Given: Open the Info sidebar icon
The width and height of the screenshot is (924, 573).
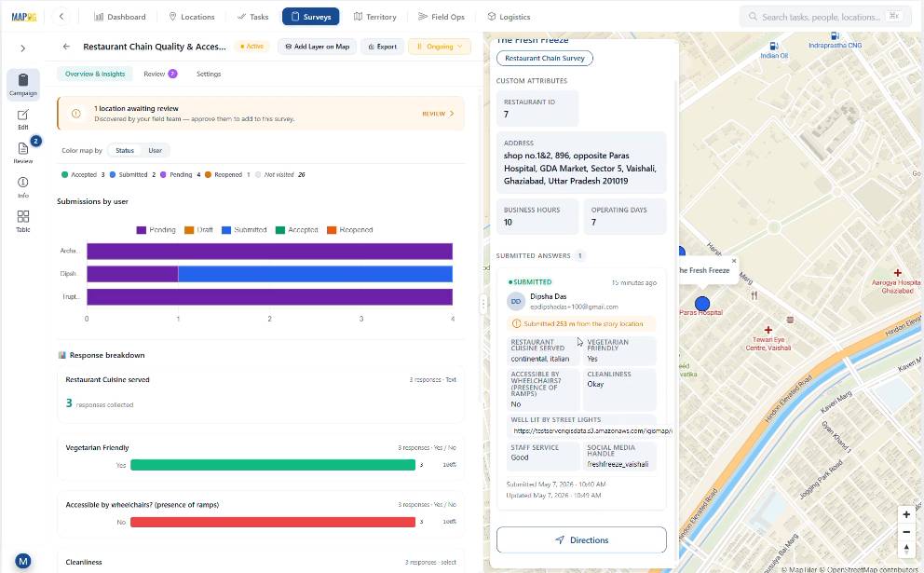Looking at the screenshot, I should tap(23, 187).
